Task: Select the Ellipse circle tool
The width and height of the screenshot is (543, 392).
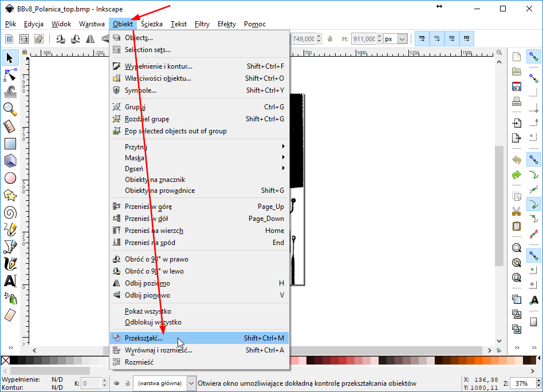Action: (x=10, y=178)
